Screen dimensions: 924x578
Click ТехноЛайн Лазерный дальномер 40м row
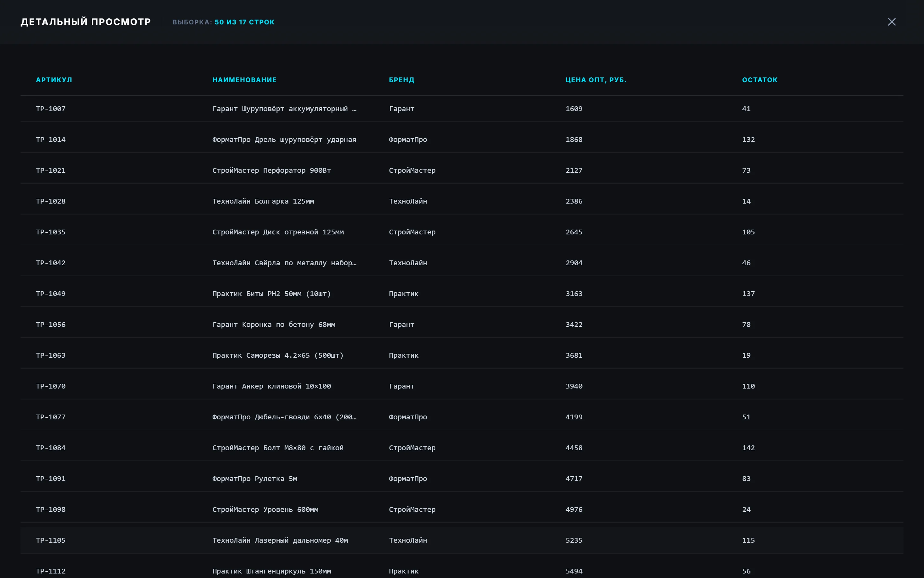click(462, 540)
